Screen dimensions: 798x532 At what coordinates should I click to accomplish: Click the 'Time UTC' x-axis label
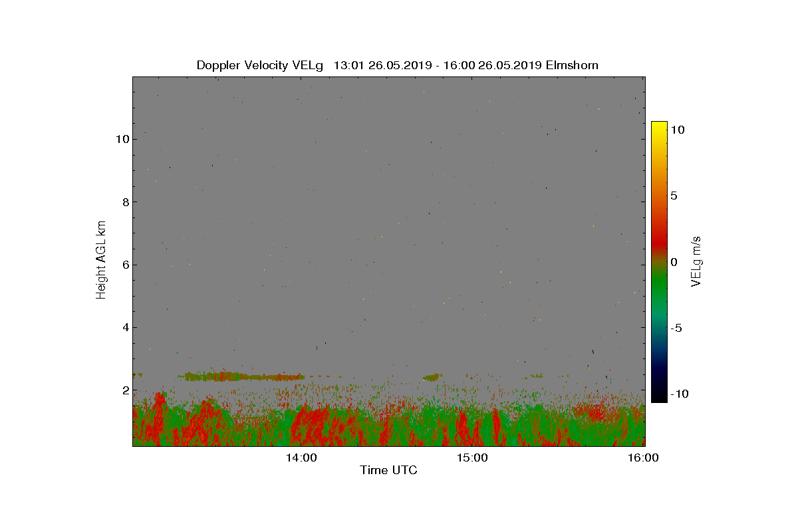pos(389,470)
